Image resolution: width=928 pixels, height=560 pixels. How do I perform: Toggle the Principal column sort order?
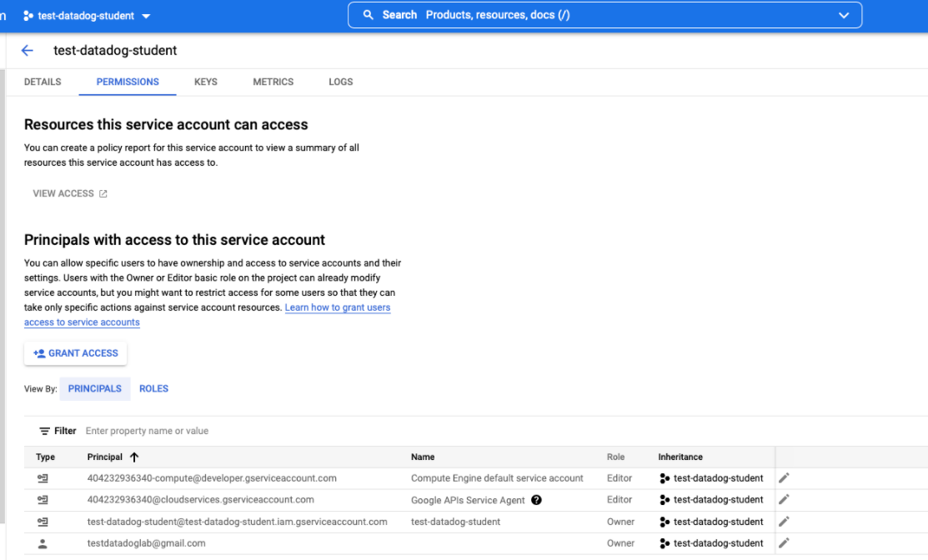pos(135,457)
